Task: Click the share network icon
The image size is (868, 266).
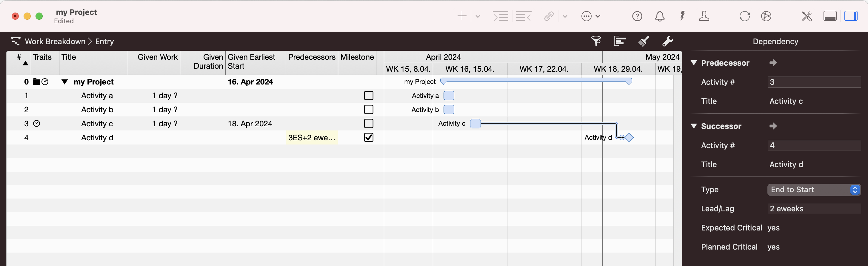Action: click(766, 16)
